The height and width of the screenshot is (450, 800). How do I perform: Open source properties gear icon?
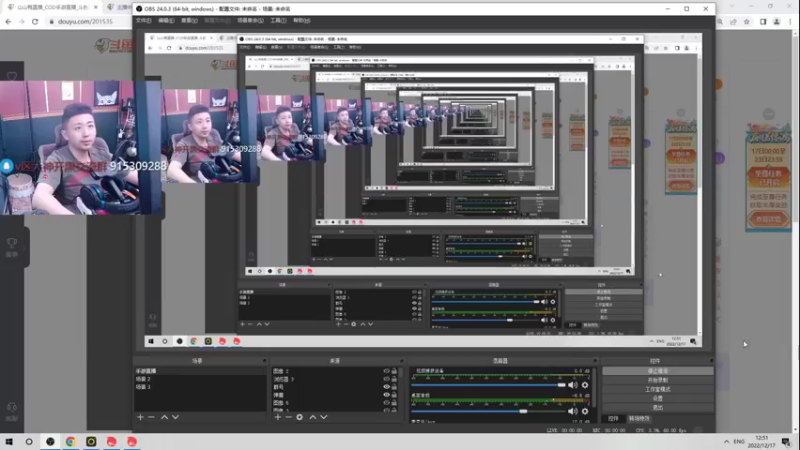point(299,417)
